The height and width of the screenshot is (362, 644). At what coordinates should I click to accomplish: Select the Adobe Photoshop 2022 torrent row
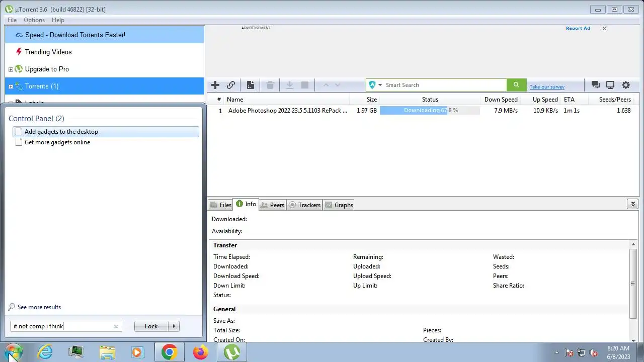[423, 111]
